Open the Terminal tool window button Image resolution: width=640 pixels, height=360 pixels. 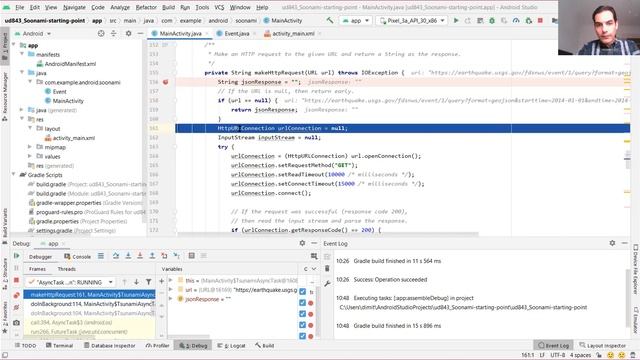[60, 345]
